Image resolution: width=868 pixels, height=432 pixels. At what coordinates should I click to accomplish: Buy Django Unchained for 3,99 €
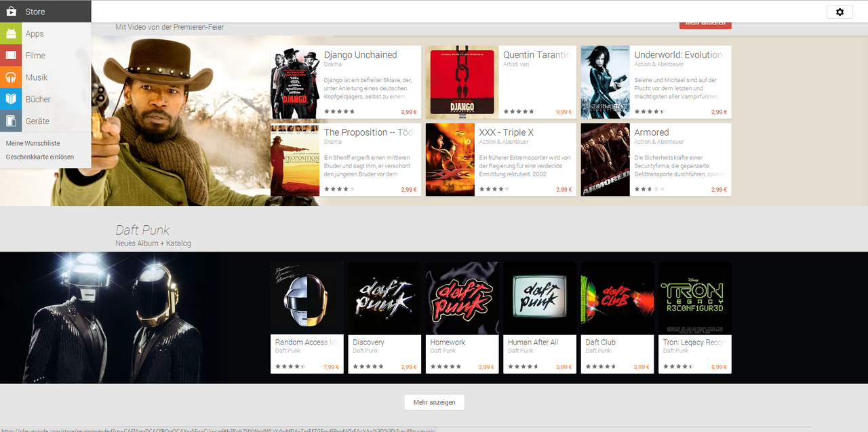pos(408,112)
